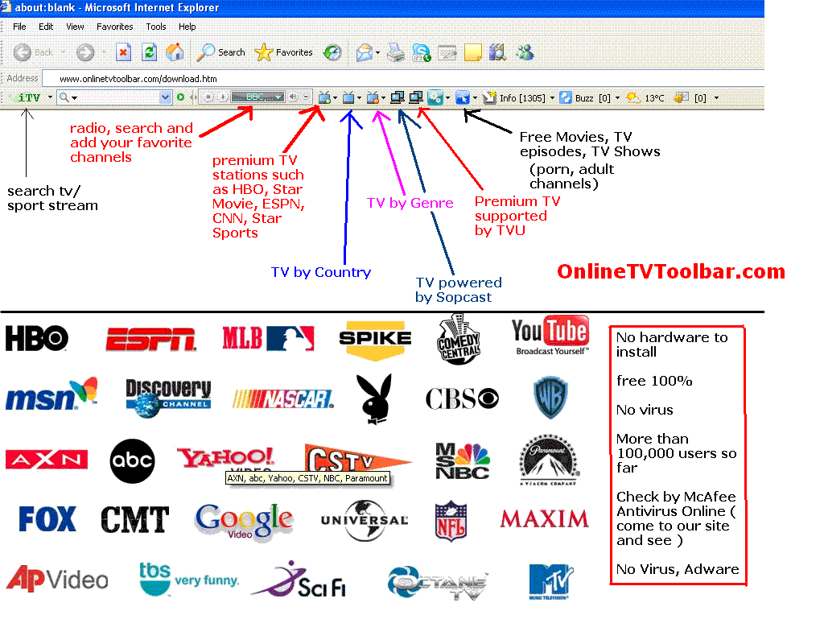
Task: Click the TV by Genre icon
Action: pyautogui.click(x=373, y=97)
